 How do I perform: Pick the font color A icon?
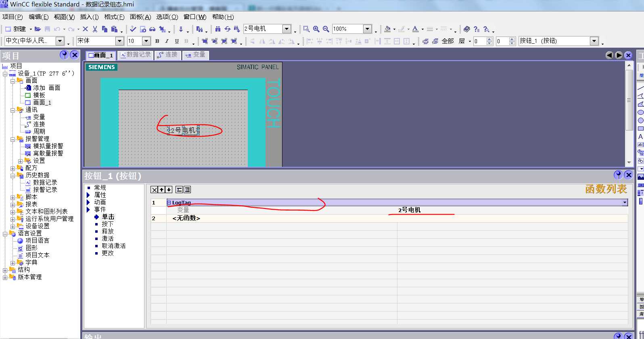pos(415,29)
